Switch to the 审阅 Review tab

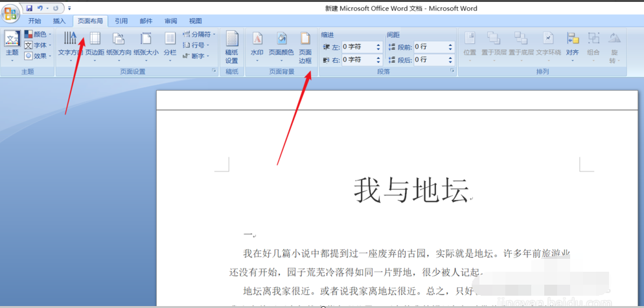click(x=170, y=21)
